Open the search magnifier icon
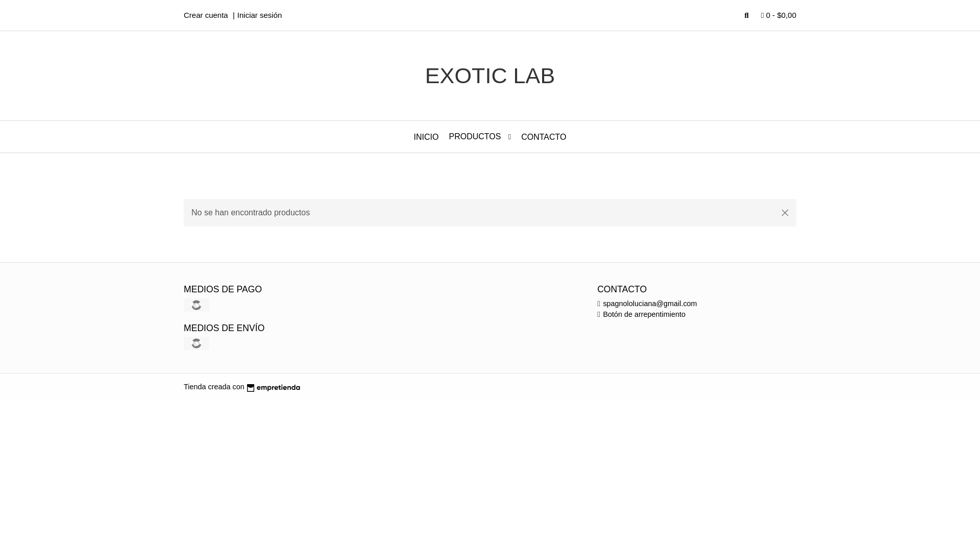 [x=746, y=16]
